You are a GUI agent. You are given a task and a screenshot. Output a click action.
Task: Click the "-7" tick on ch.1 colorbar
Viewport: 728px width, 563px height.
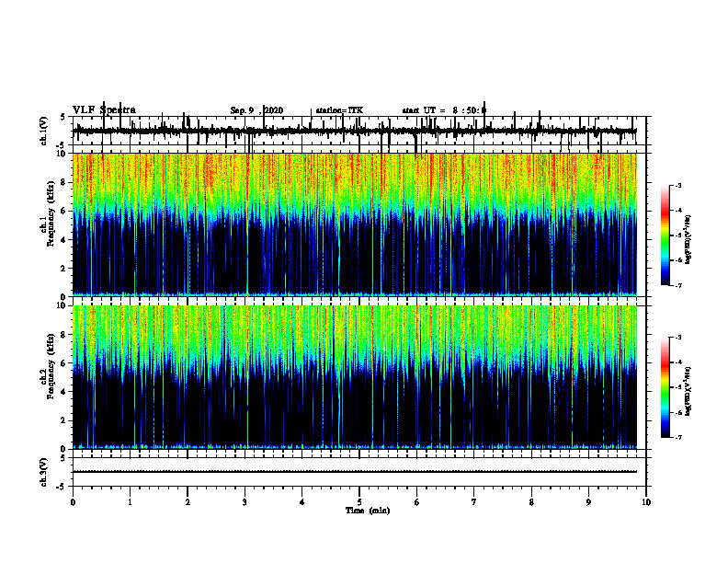click(x=678, y=285)
